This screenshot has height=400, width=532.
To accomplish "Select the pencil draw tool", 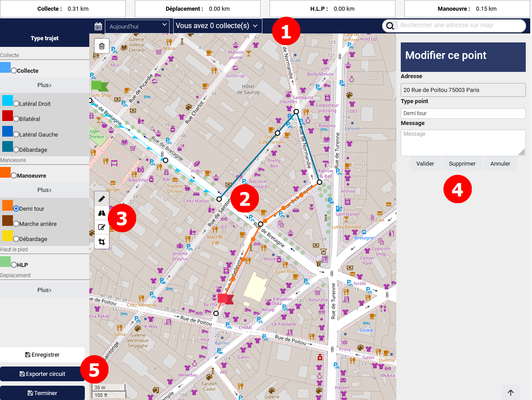I will [102, 199].
